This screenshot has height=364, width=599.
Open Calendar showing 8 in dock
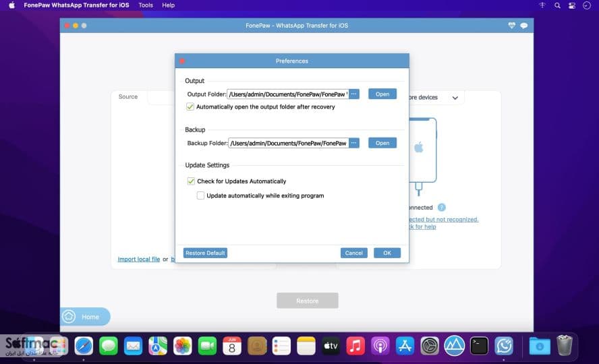[232, 346]
